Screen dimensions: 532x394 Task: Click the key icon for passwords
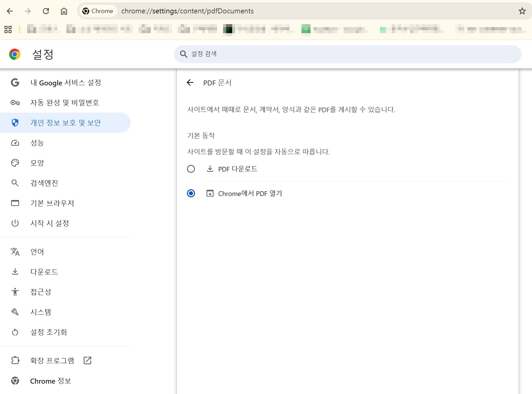click(x=15, y=103)
